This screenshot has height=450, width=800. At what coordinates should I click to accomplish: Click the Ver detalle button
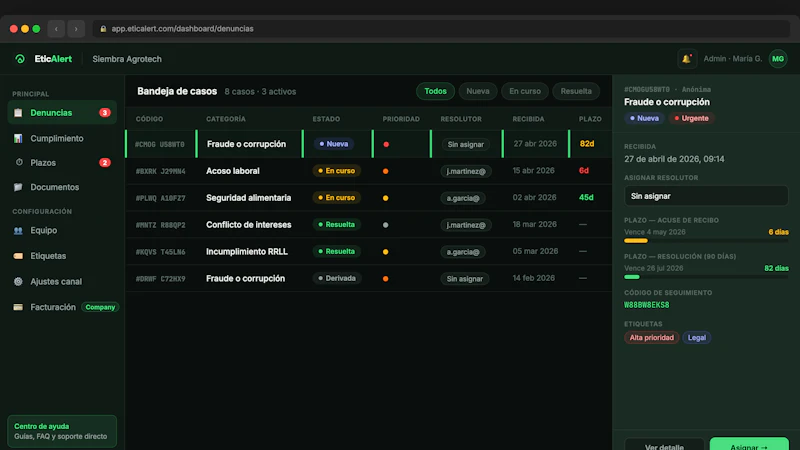pyautogui.click(x=664, y=444)
